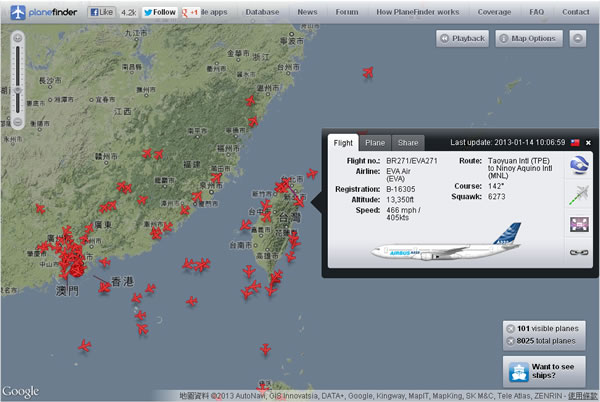
Task: Open the Contact page
Action: point(576,12)
